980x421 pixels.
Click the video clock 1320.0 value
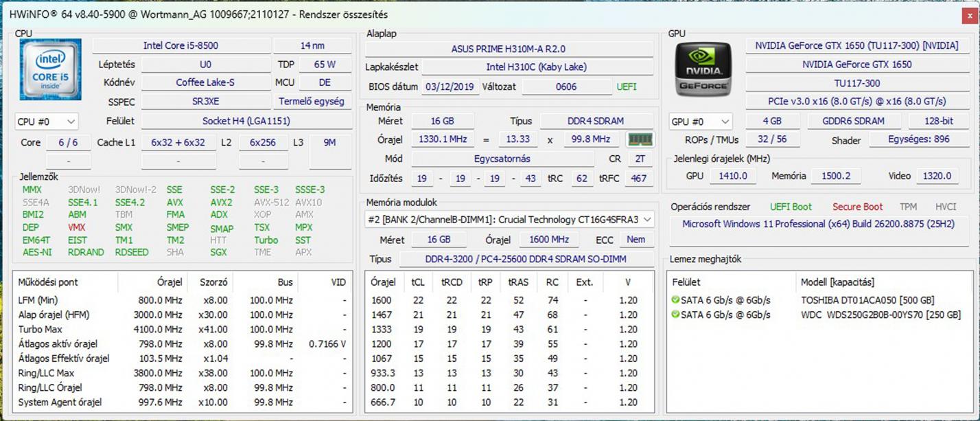click(x=937, y=176)
